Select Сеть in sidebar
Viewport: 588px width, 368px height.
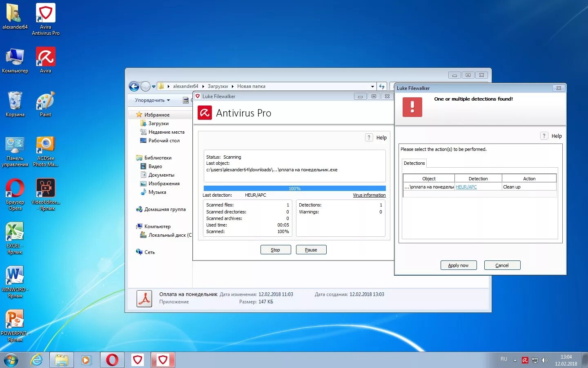(149, 252)
